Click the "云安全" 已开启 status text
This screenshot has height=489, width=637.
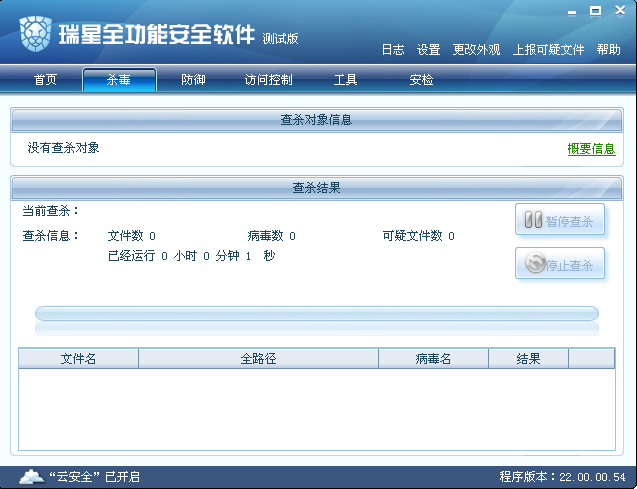coord(94,476)
